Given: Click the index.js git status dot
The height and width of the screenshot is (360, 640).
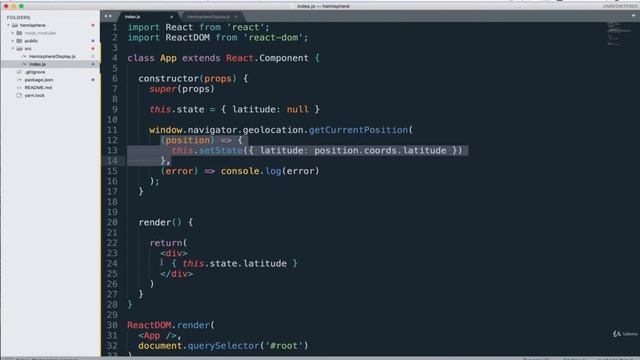Looking at the screenshot, I should coord(93,64).
